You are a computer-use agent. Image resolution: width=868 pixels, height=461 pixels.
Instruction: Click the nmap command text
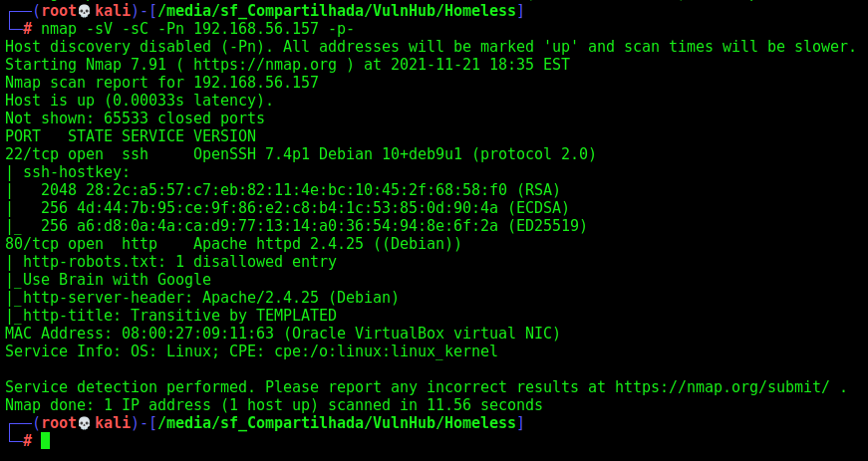197,29
